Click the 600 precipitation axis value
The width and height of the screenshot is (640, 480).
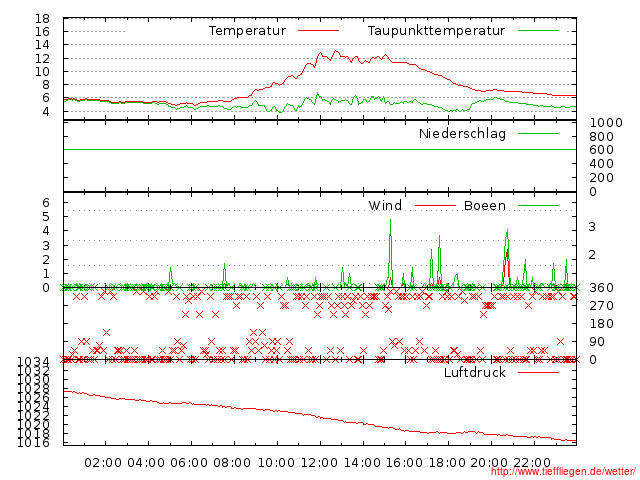pyautogui.click(x=601, y=150)
